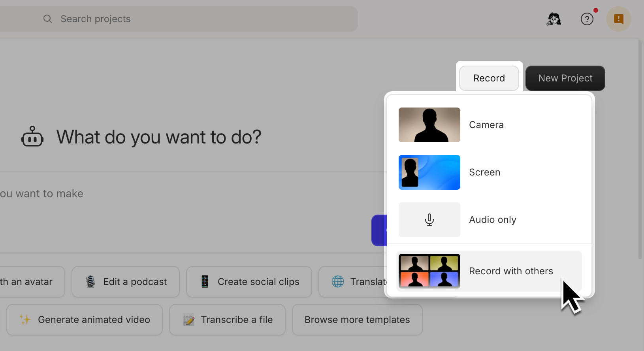Image resolution: width=644 pixels, height=351 pixels.
Task: Open Browse more templates
Action: [357, 320]
